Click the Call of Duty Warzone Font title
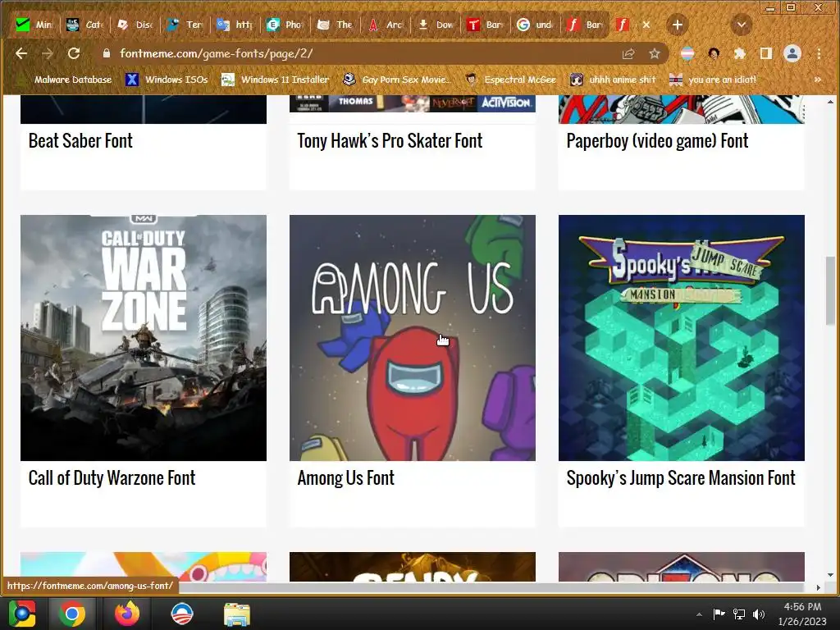Screen dimensions: 840x630 coord(112,478)
